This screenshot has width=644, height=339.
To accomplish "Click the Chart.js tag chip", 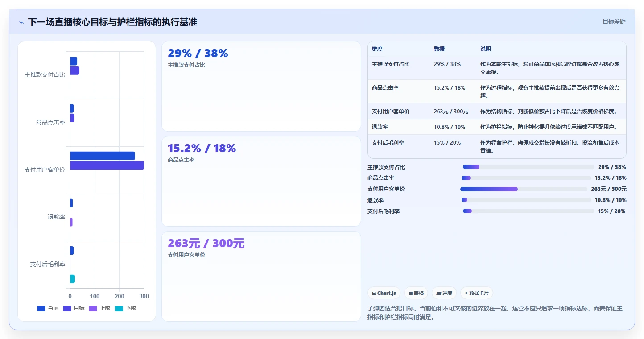I will (x=384, y=293).
